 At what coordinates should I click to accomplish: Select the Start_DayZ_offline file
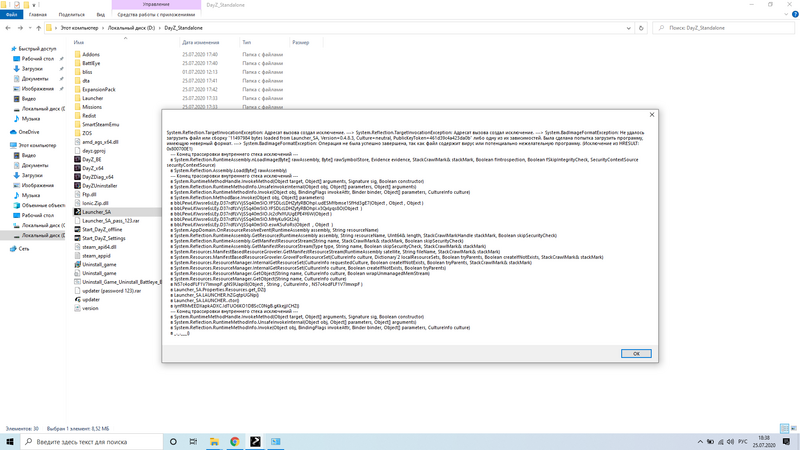click(102, 230)
